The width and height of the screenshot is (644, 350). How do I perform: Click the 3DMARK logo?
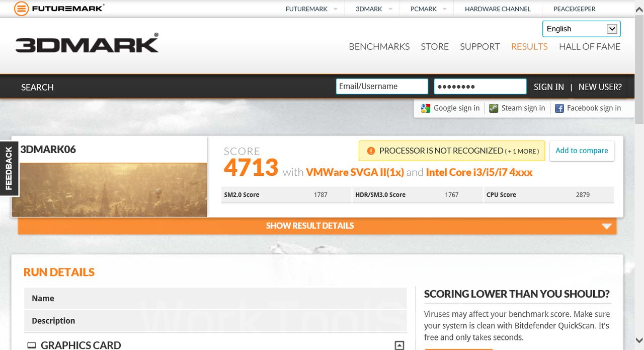point(87,43)
